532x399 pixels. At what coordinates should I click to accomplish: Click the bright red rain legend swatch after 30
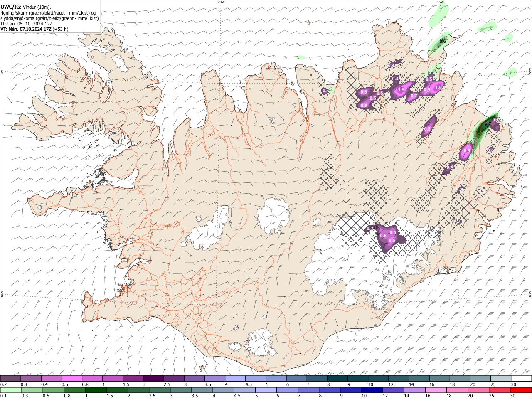(521, 390)
